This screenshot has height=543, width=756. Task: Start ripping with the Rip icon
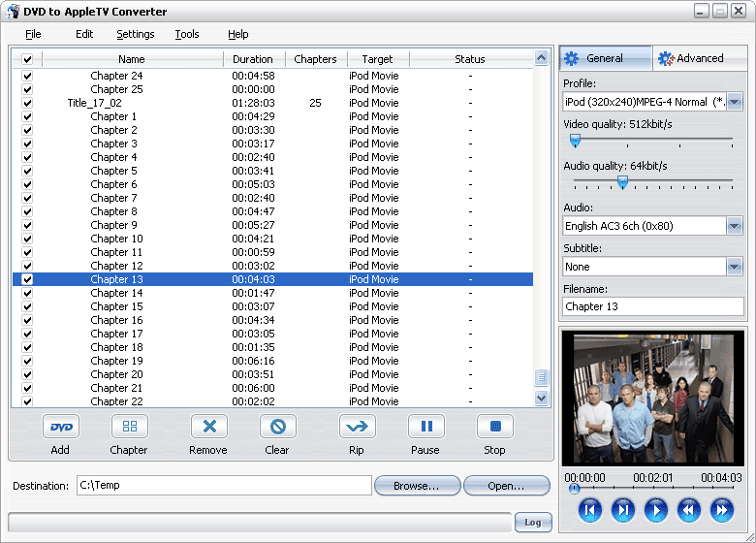[x=358, y=427]
